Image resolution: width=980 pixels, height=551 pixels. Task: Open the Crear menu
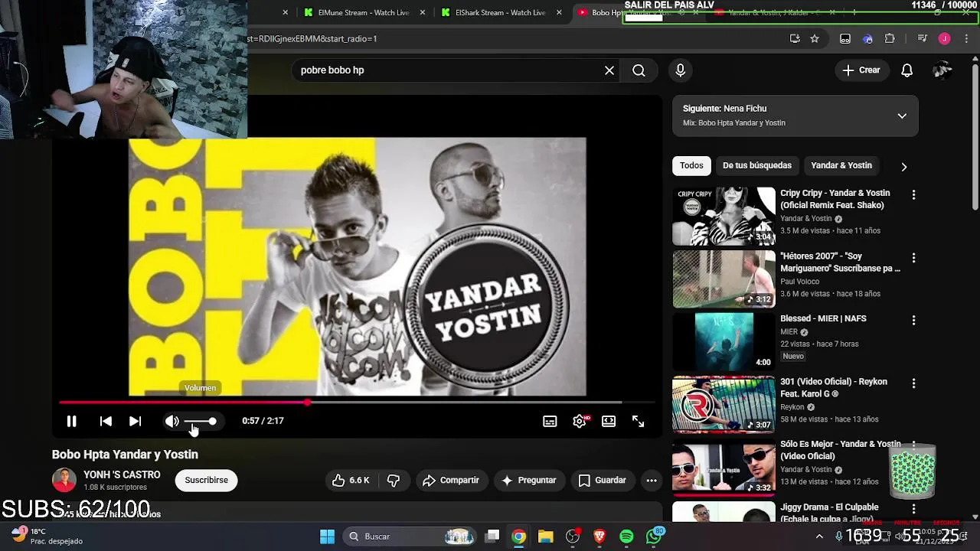861,70
